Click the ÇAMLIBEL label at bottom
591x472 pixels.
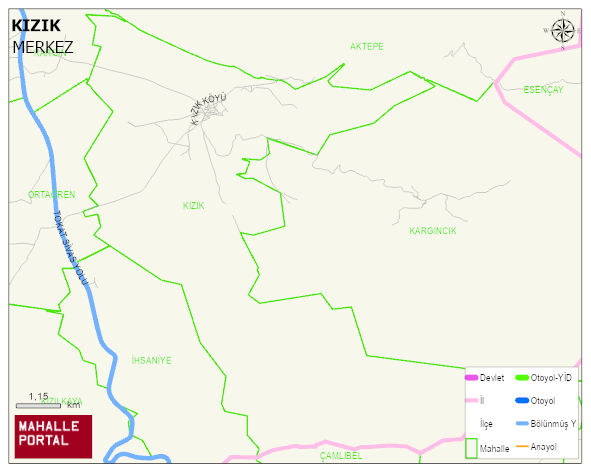point(341,455)
